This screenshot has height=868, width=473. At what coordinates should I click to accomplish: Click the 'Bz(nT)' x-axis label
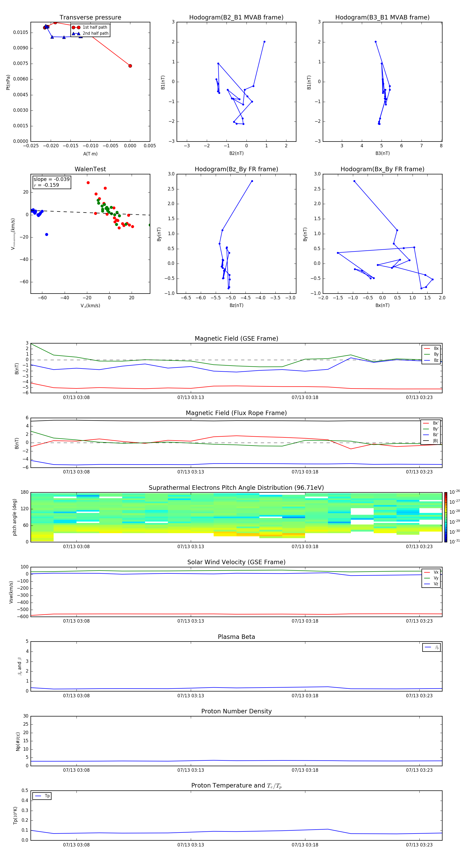(236, 305)
